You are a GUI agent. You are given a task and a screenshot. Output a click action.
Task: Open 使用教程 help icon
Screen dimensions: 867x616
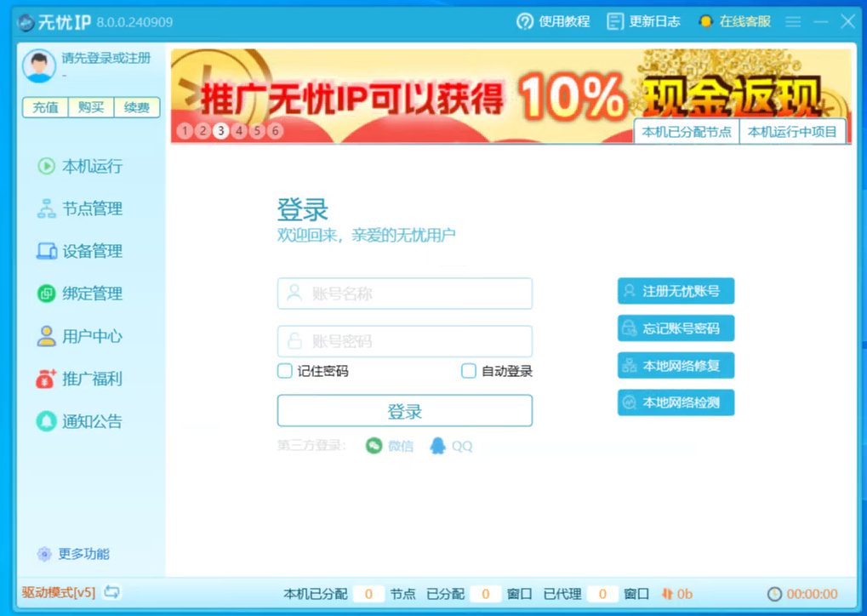click(525, 21)
